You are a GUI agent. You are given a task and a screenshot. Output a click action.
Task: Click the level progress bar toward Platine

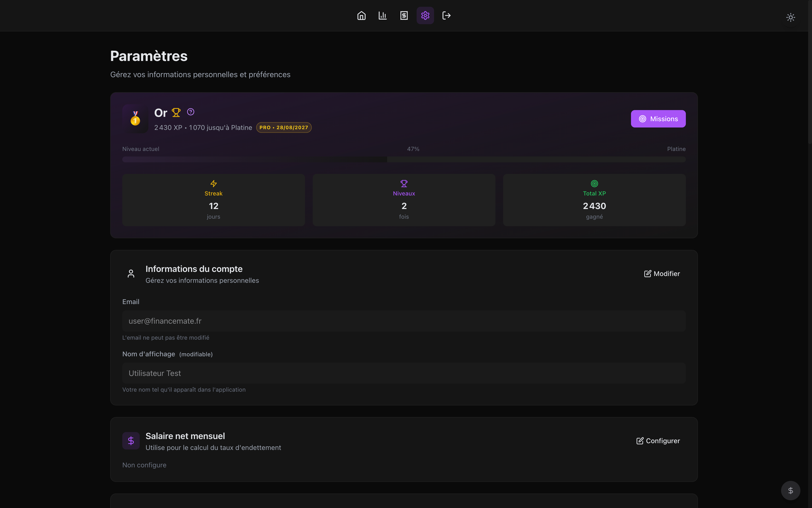coord(404,159)
